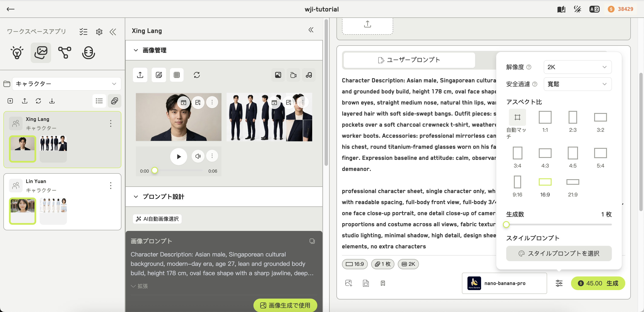Open the image workspace app icon
Screen dimensions: 644x312
[41, 53]
